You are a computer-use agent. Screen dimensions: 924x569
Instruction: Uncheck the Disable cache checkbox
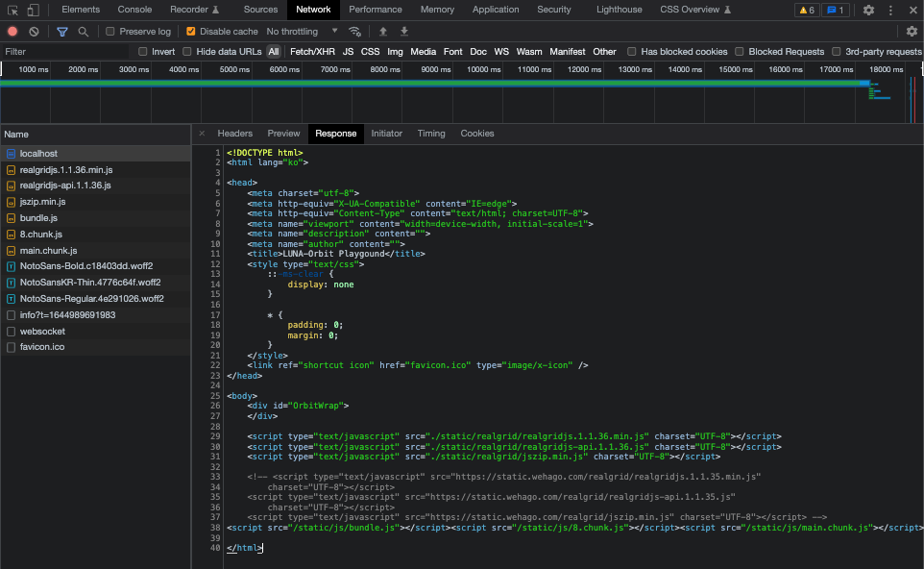click(190, 32)
